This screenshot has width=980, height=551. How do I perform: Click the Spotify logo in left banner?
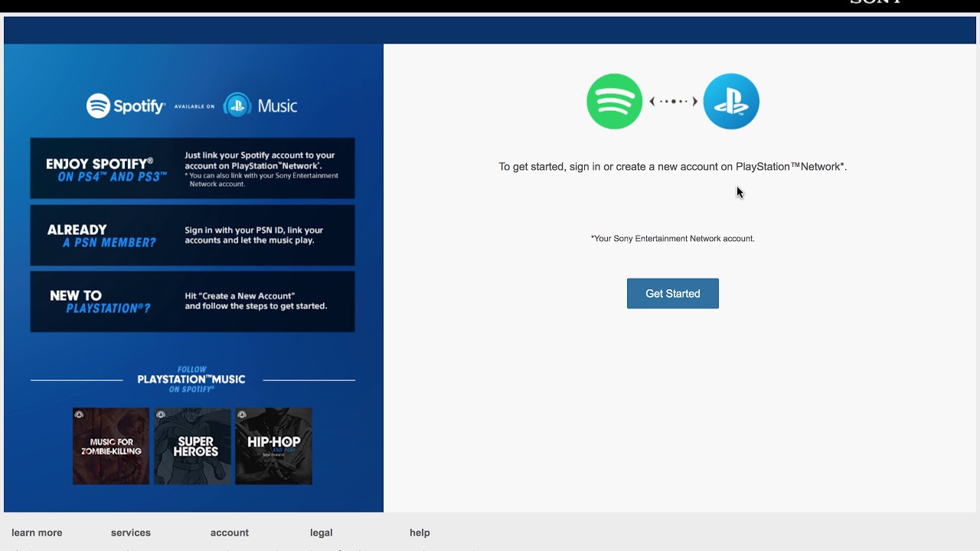coord(126,106)
